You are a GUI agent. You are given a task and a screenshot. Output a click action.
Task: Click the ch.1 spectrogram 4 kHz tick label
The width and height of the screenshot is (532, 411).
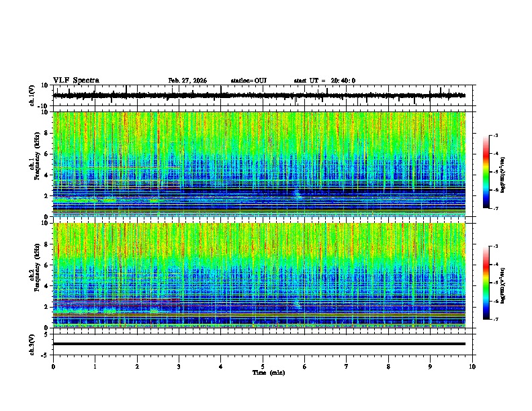click(47, 175)
